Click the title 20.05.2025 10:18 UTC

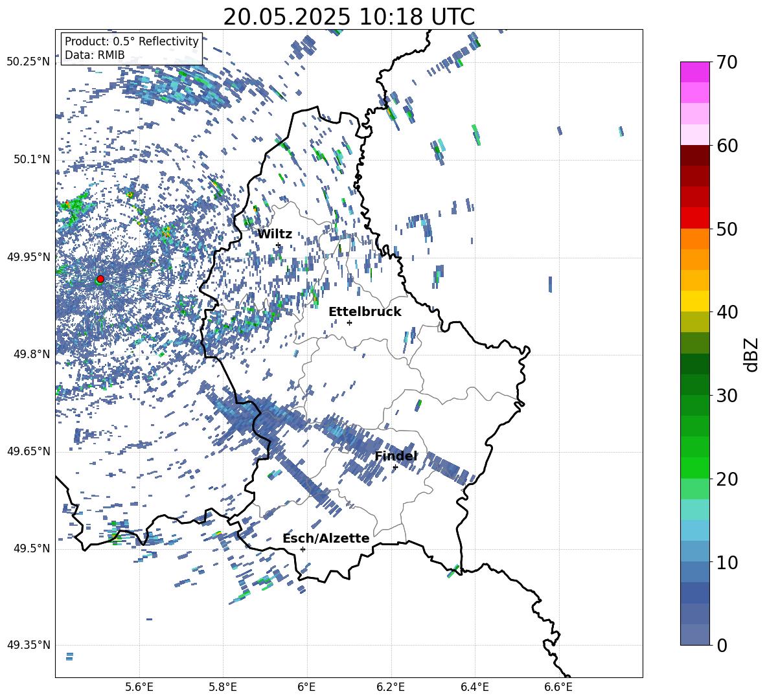click(349, 17)
